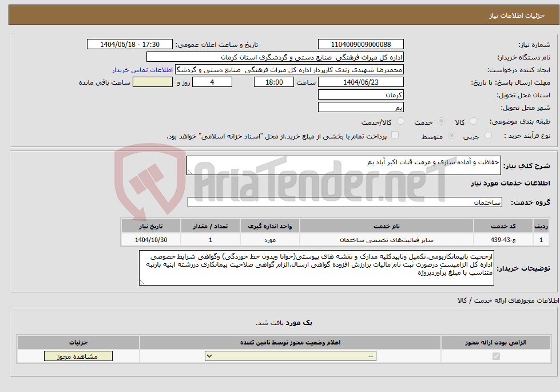
Task: Enable the پرداخت تمام یا بخشی از مبلغ checkbox
Action: pos(395,134)
